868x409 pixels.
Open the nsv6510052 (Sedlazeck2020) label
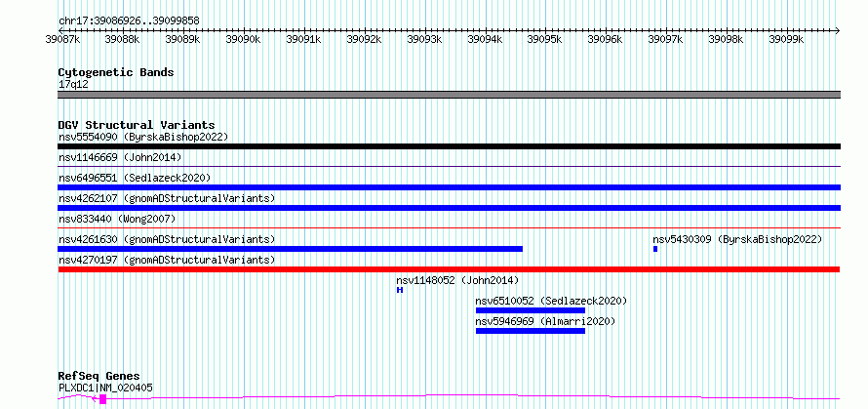click(551, 301)
